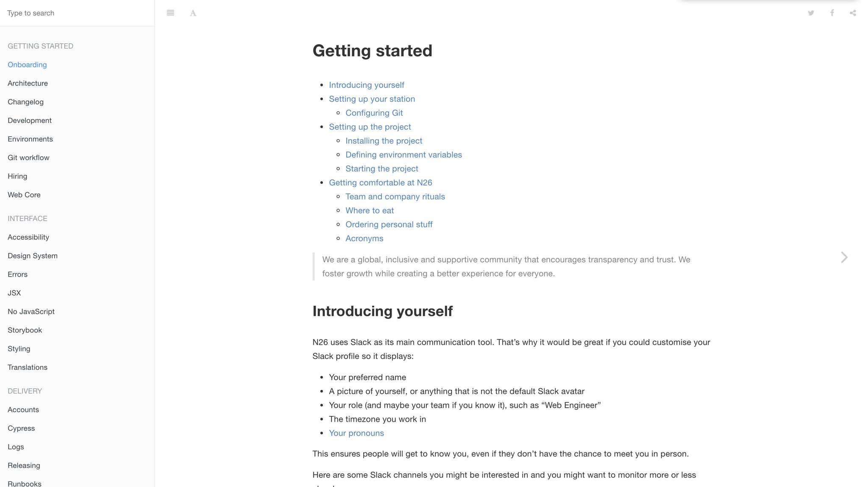Toggle visibility of Acronyms section

[364, 238]
